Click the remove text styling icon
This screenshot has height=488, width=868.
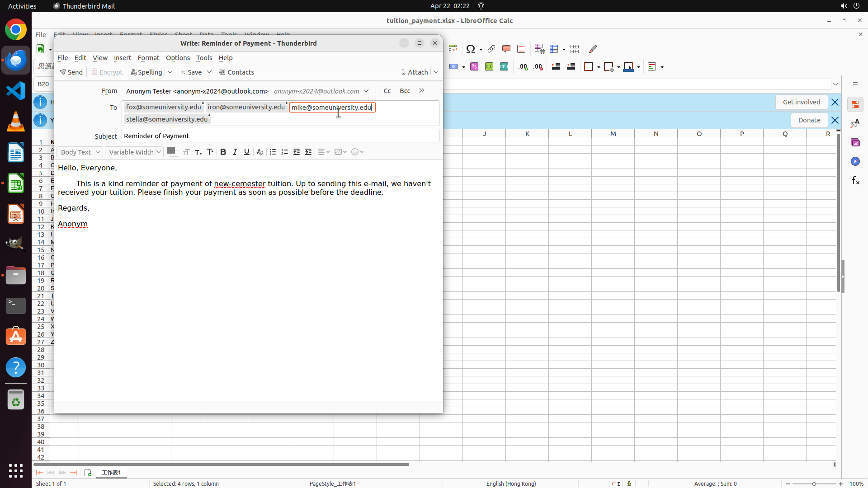pyautogui.click(x=259, y=152)
